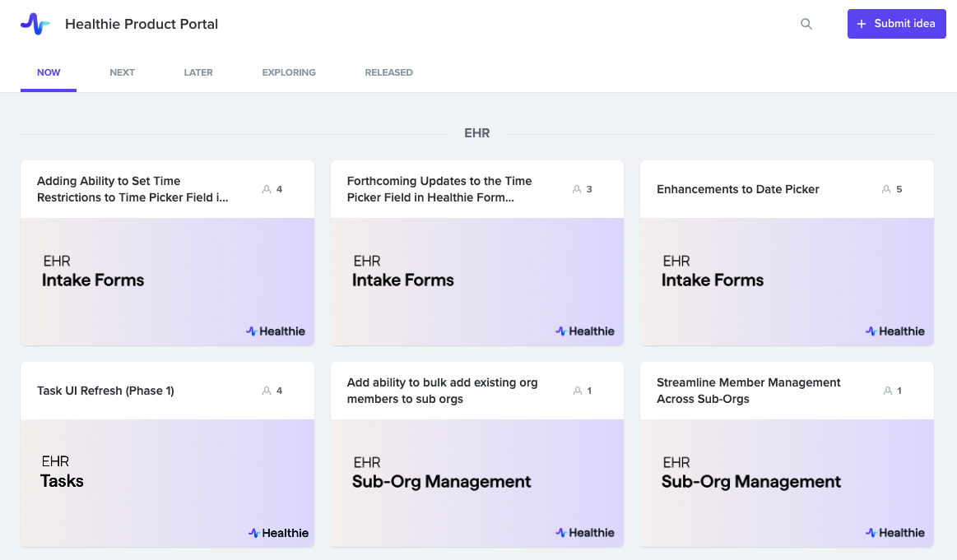Click vote icon on Forthcoming Updates card

click(577, 189)
